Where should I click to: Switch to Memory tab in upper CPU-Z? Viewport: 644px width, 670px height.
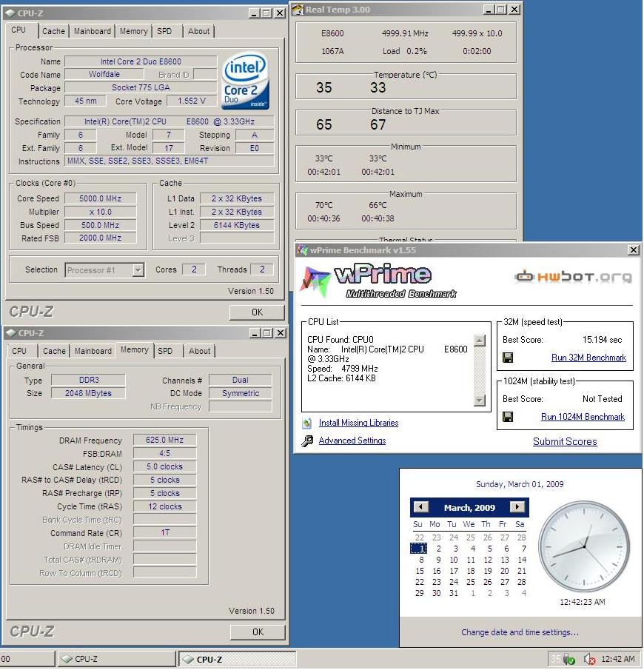click(133, 31)
